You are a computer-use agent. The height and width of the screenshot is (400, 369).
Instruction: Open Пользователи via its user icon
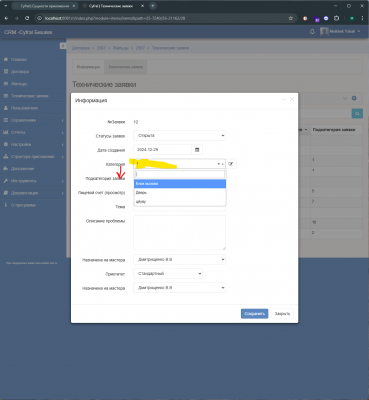point(6,108)
